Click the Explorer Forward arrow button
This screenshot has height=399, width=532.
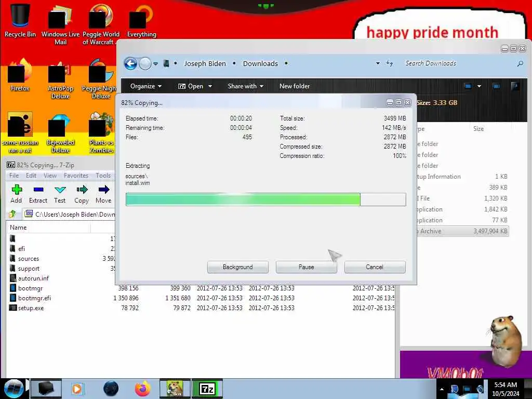[x=145, y=63]
